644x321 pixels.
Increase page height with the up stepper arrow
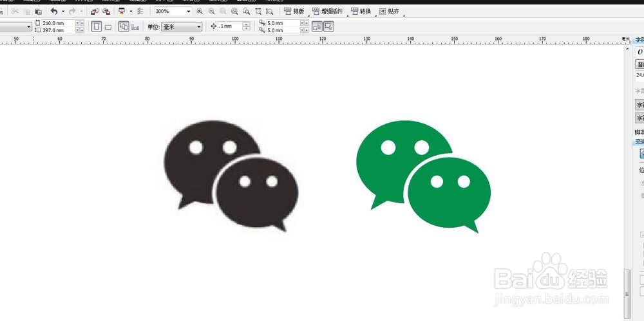82,30
